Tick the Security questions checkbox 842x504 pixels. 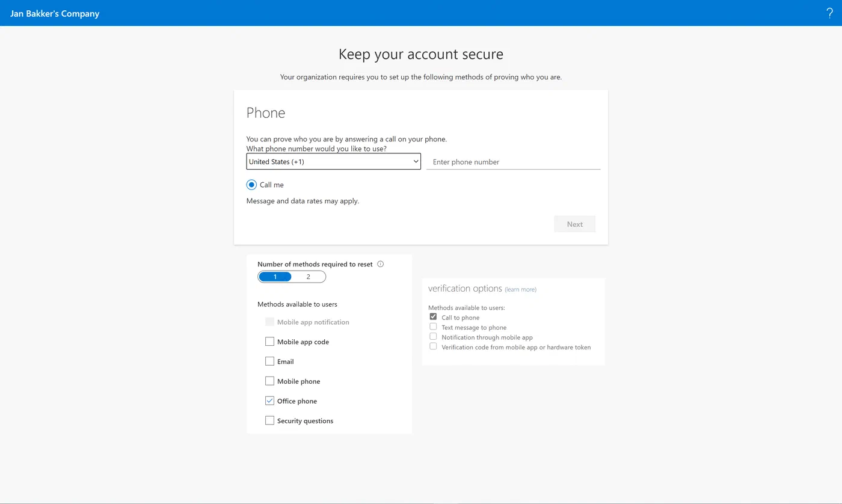pos(269,421)
